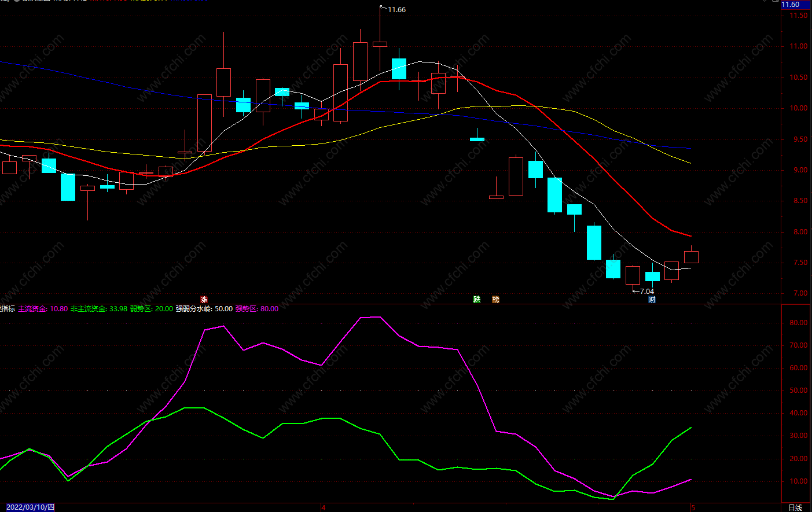Click the 7.00 price axis label
This screenshot has width=812, height=512.
click(801, 293)
